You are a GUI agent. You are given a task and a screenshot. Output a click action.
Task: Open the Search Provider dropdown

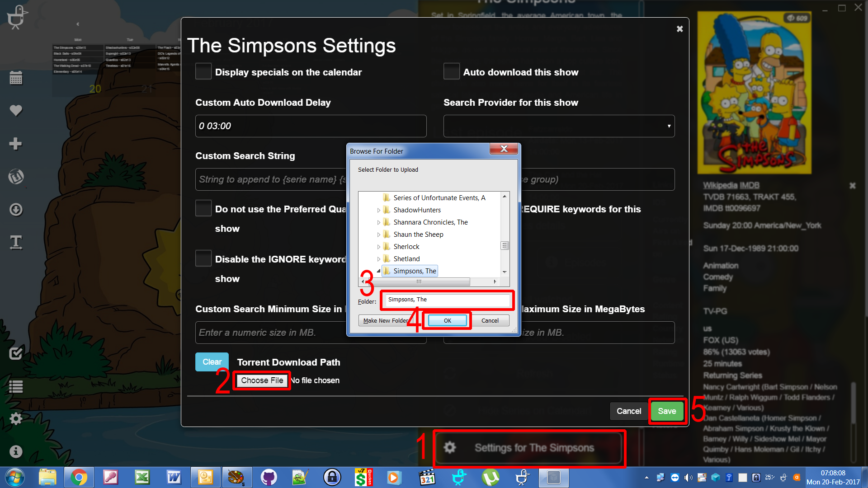tap(559, 126)
